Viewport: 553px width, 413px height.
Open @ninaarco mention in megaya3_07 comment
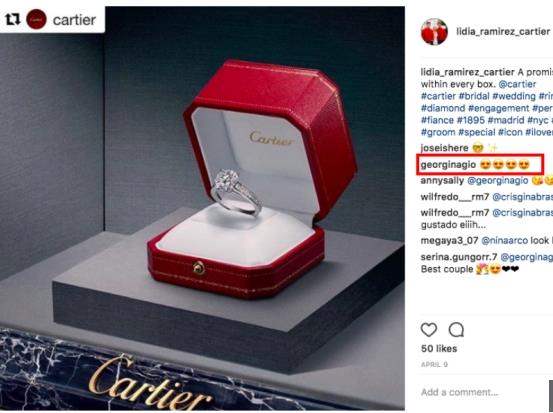click(x=505, y=241)
